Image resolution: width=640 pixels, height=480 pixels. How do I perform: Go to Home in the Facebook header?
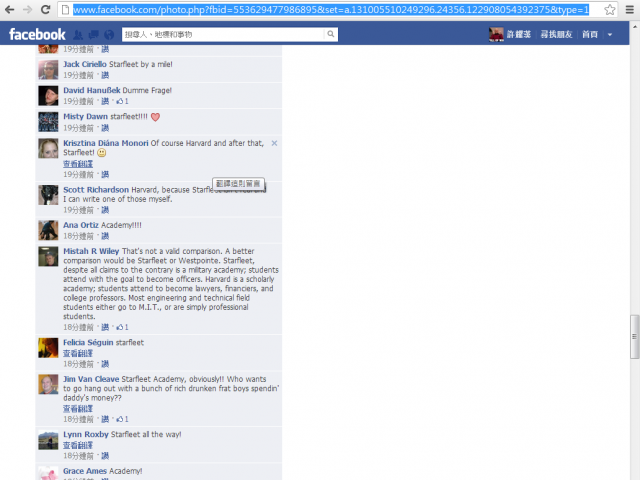click(x=590, y=35)
